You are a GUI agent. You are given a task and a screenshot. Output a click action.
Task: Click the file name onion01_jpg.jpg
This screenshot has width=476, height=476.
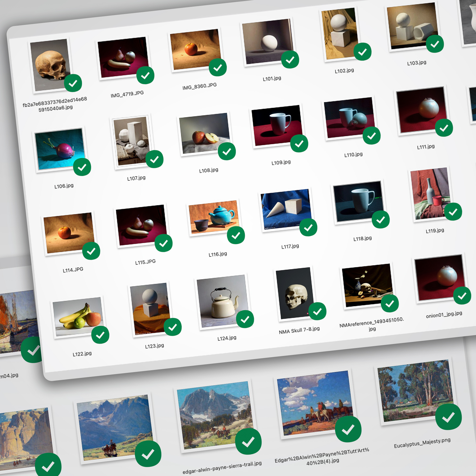click(x=444, y=314)
